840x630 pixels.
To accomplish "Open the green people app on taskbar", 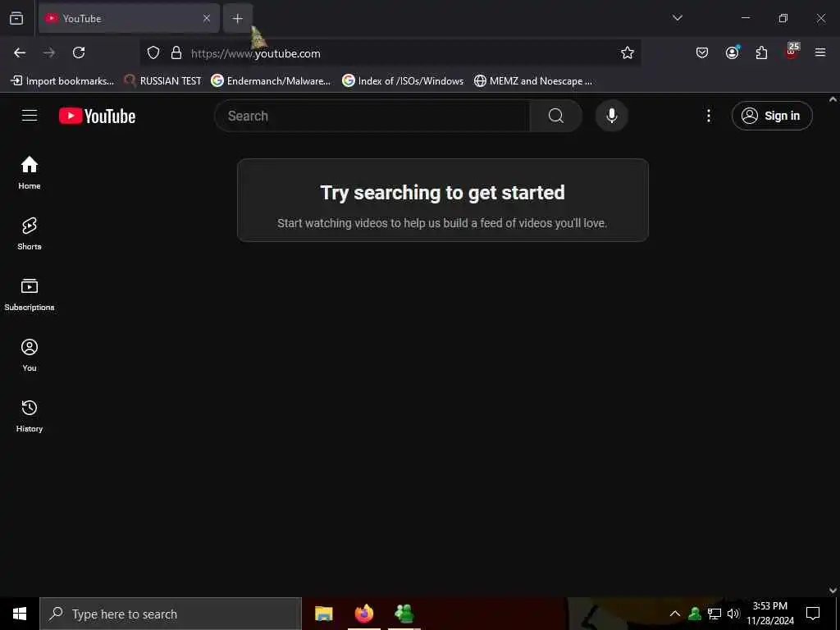I will pyautogui.click(x=404, y=614).
